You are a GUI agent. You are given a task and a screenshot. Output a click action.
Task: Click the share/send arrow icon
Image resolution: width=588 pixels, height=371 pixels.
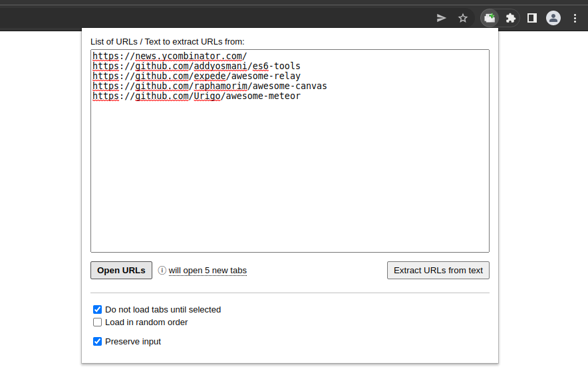coord(442,18)
